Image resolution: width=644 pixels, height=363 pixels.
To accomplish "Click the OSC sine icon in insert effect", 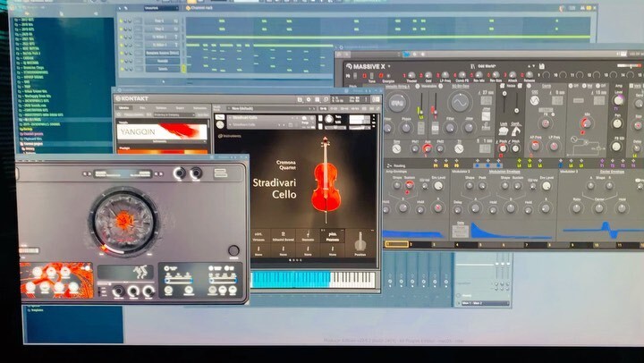I will 534,100.
